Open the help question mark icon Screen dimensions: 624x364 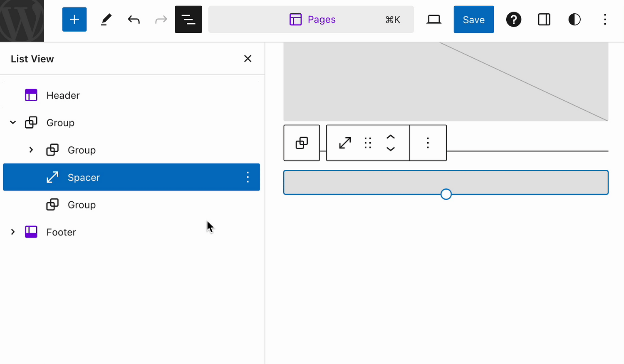(513, 20)
